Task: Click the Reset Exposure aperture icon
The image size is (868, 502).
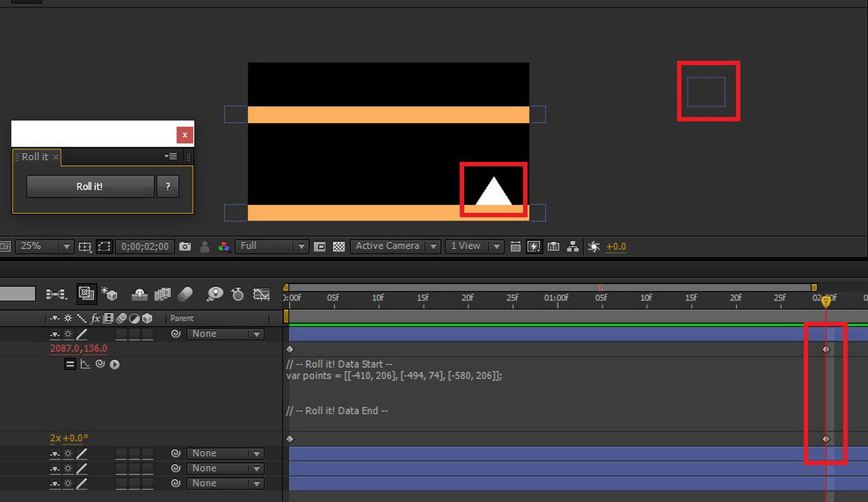Action: click(x=593, y=247)
